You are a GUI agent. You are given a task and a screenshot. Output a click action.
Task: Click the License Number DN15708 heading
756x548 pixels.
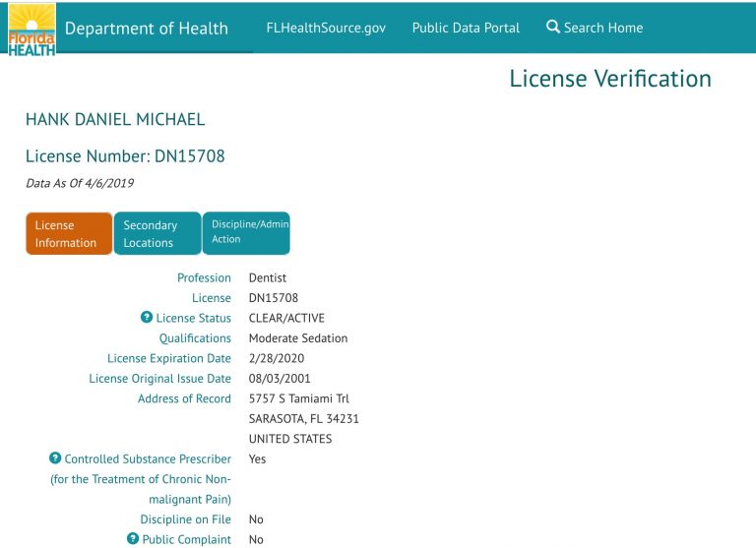click(125, 155)
